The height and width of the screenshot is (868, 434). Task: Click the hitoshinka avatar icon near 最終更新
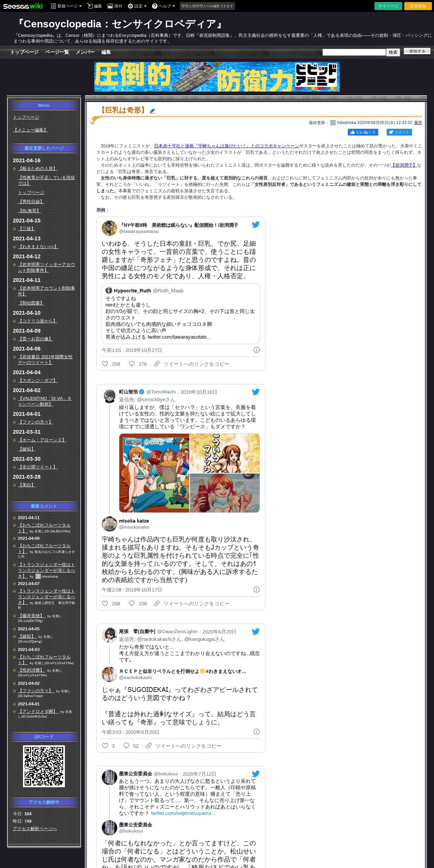click(333, 123)
